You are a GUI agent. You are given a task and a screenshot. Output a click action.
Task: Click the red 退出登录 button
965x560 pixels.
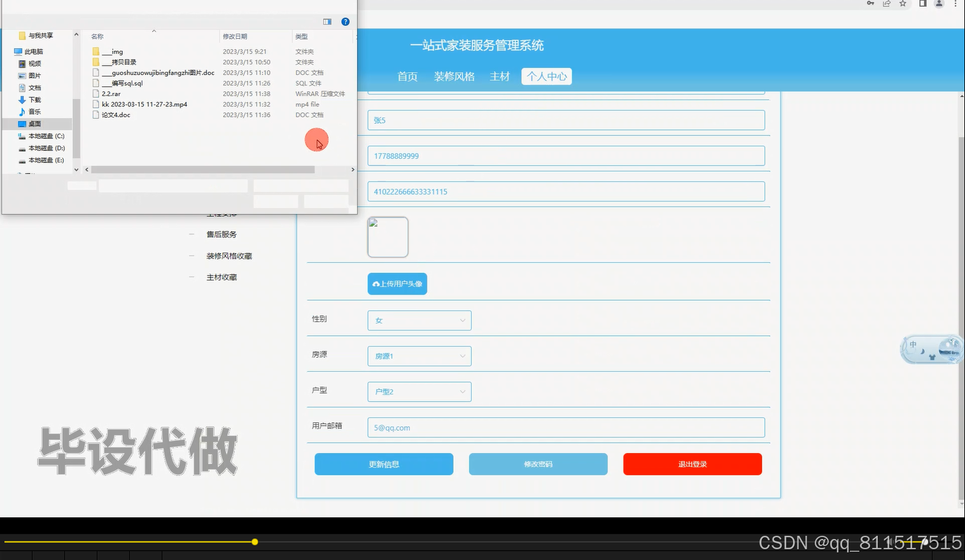692,464
